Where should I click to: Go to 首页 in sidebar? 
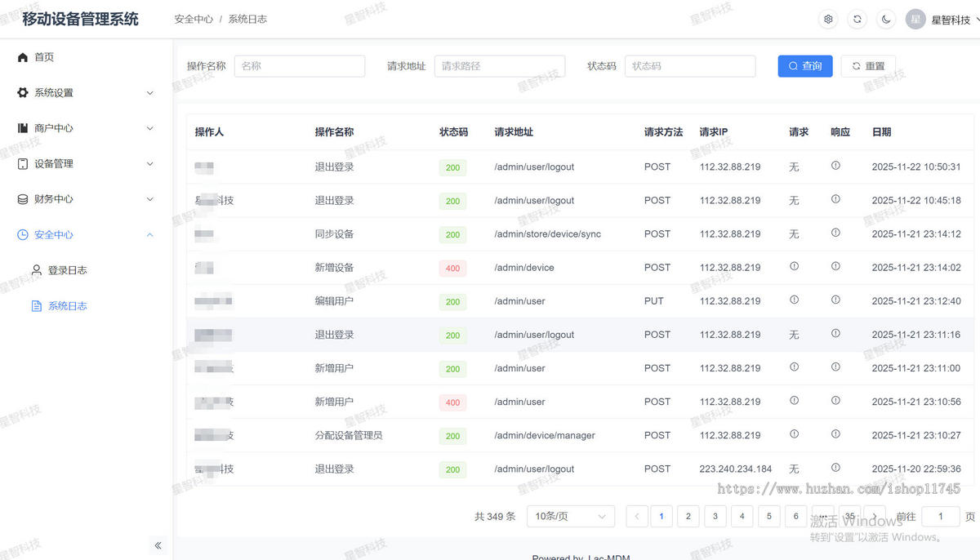[x=86, y=57]
